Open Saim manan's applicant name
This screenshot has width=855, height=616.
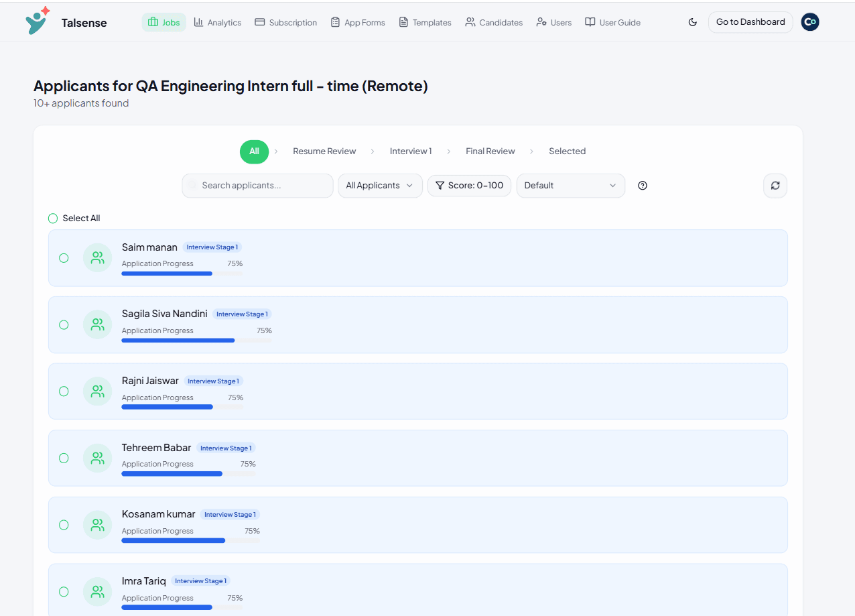[x=149, y=247]
